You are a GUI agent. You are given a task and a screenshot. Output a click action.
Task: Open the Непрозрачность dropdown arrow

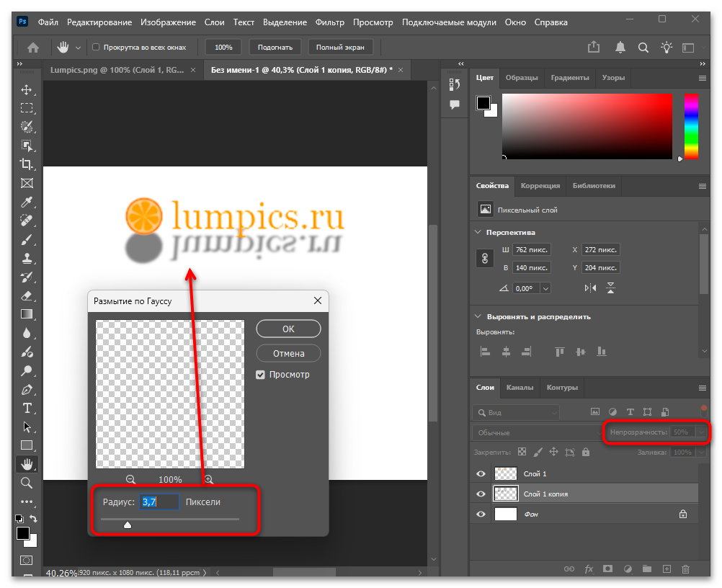click(701, 432)
